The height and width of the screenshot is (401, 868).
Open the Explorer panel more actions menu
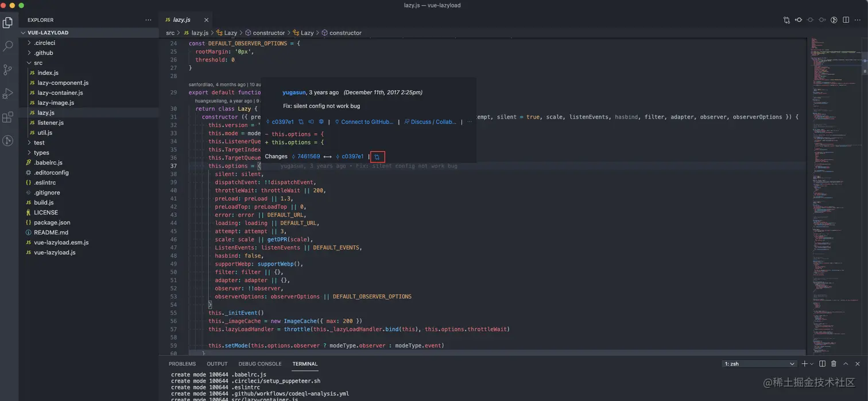[148, 20]
